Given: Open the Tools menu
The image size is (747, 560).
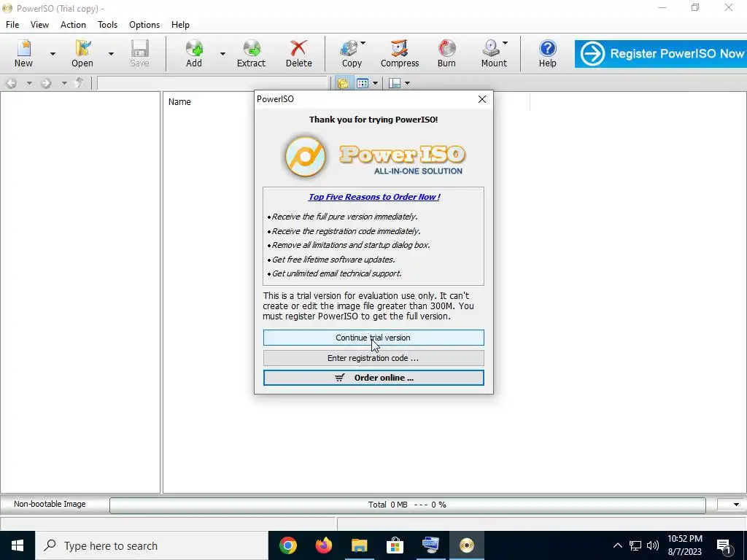Looking at the screenshot, I should pyautogui.click(x=108, y=25).
